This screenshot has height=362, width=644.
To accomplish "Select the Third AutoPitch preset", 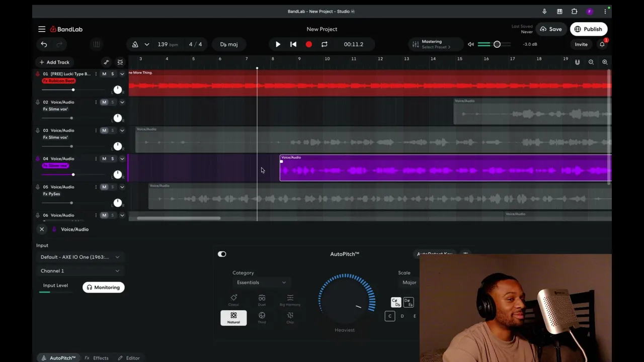I will [x=262, y=318].
